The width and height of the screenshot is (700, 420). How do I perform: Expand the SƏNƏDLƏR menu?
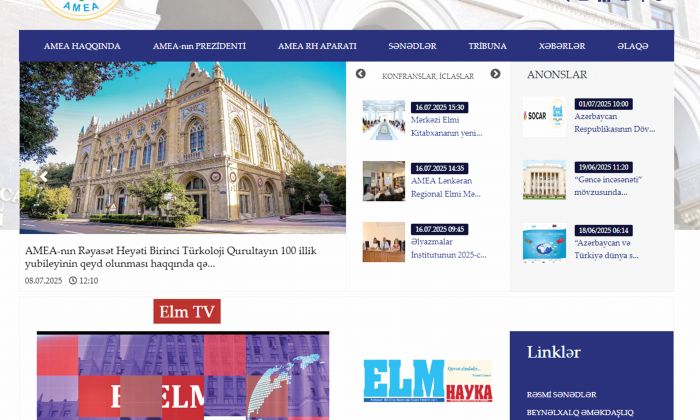click(412, 46)
